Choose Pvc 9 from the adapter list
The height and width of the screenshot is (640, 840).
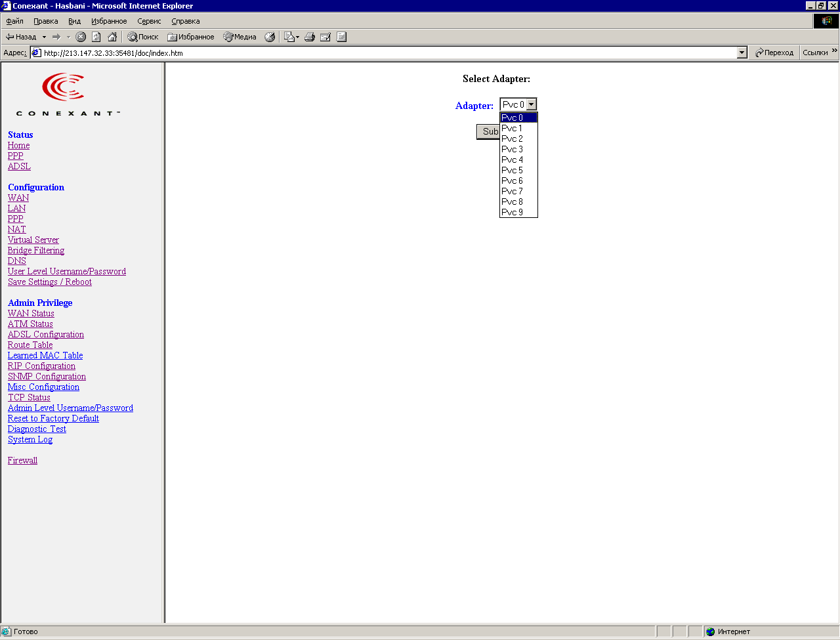(518, 212)
